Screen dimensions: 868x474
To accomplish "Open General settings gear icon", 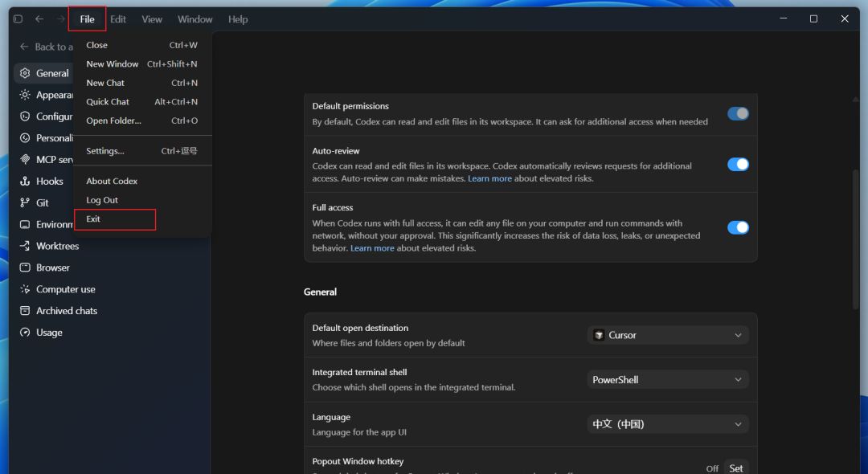I will click(25, 73).
